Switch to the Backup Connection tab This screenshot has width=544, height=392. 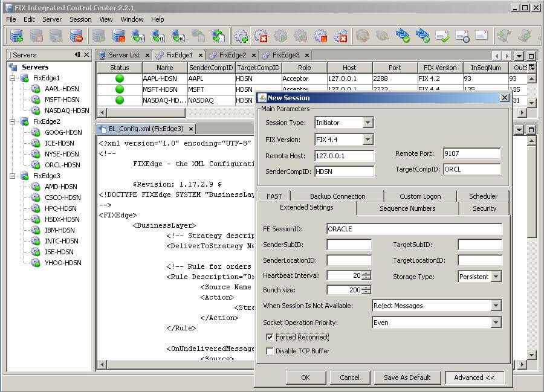(337, 196)
